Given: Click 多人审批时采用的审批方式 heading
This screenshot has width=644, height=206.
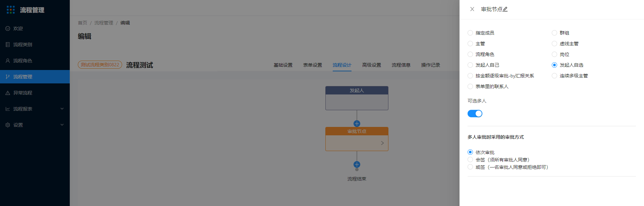Looking at the screenshot, I should click(x=496, y=137).
